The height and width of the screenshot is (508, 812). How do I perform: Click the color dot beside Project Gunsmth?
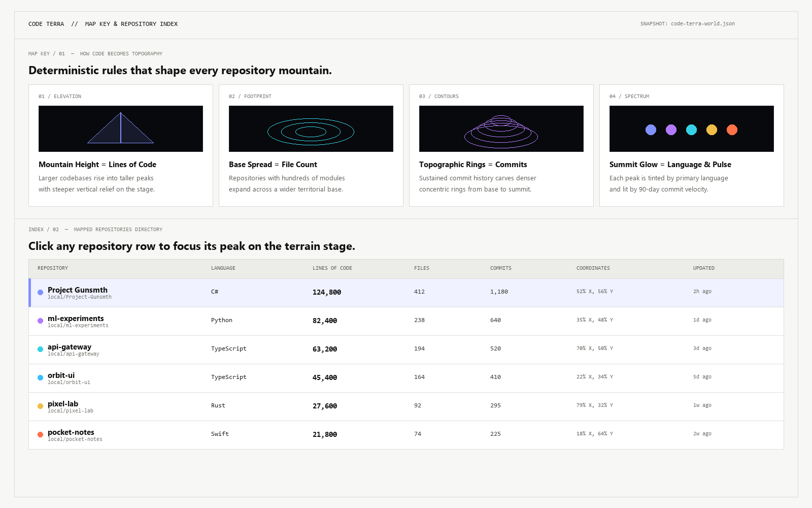click(x=40, y=293)
